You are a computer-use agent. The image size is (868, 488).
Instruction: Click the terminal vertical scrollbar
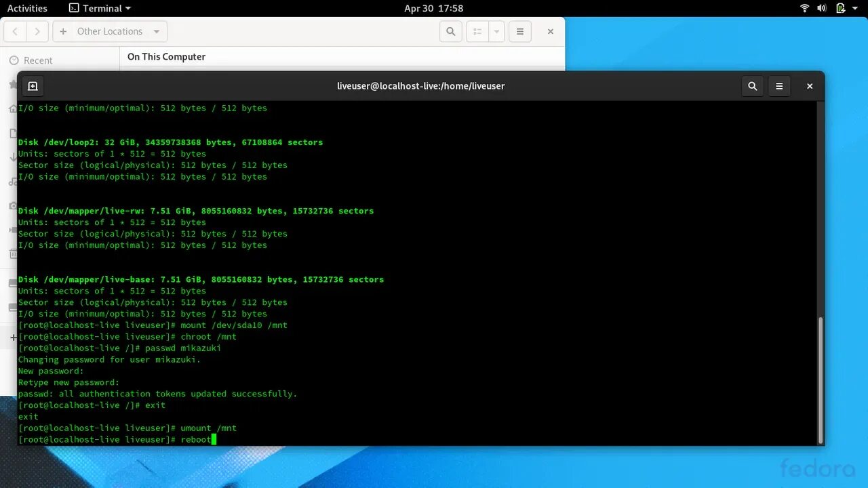coord(821,380)
